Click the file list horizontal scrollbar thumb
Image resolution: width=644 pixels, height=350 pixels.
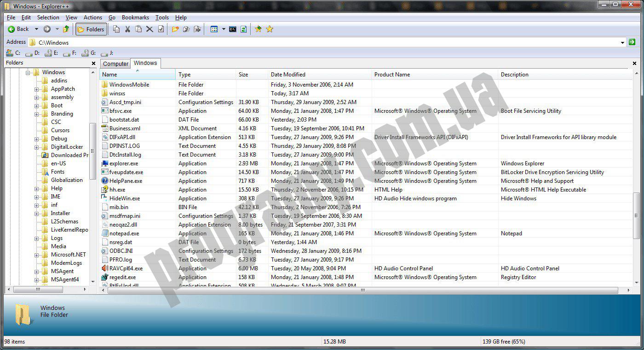coord(363,291)
